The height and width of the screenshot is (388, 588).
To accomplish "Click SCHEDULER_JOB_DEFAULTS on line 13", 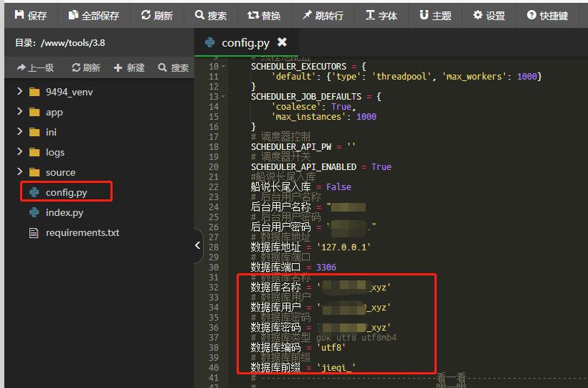I will [306, 96].
